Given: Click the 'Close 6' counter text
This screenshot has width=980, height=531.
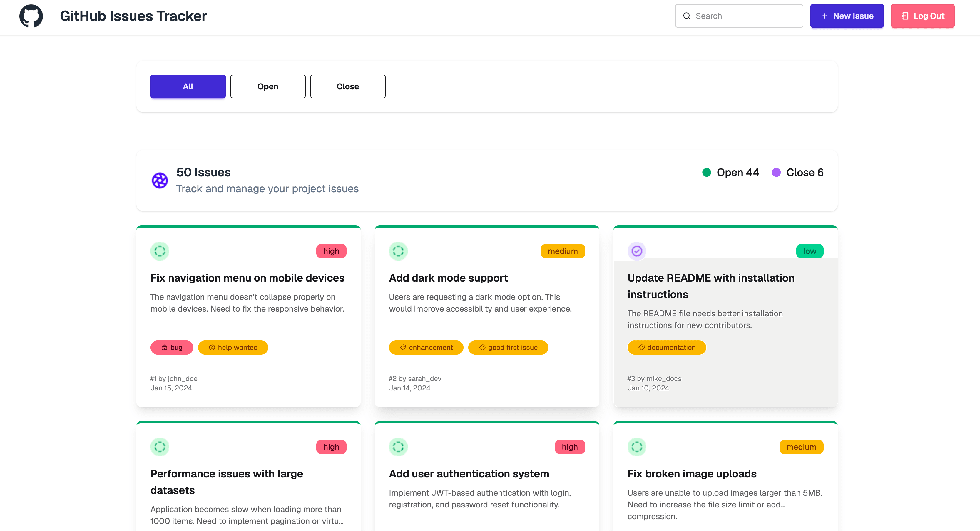Looking at the screenshot, I should click(805, 172).
